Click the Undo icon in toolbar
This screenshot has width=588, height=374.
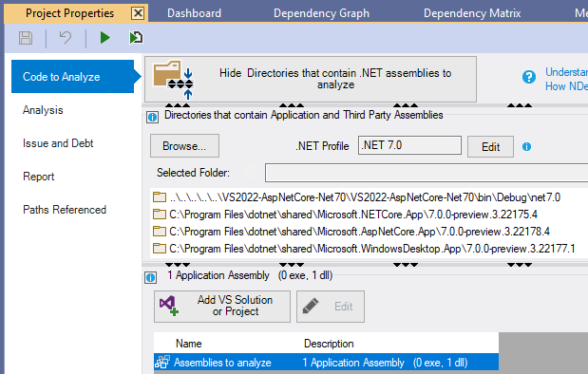point(66,38)
